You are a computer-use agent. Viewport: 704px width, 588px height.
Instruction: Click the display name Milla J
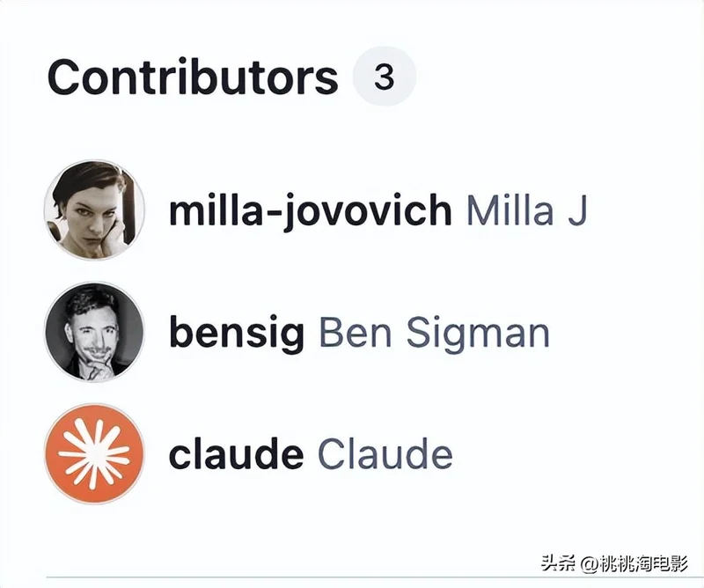[x=525, y=211]
